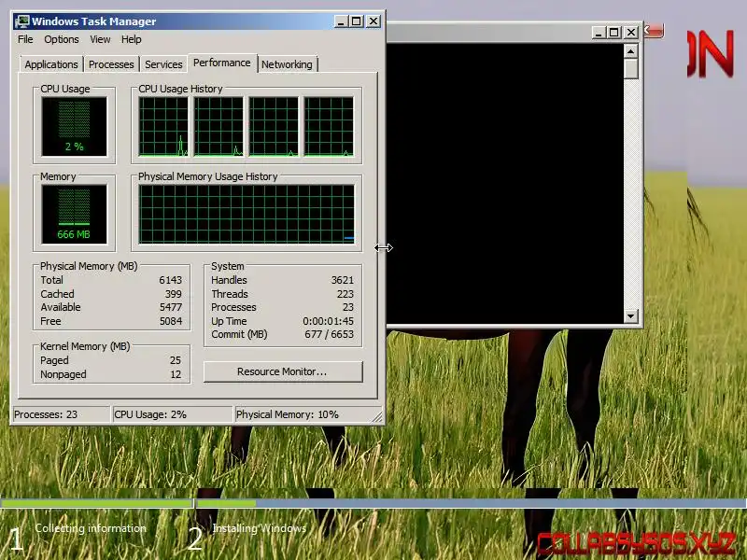747x560 pixels.
Task: Click the Physical Memory Usage History graph
Action: (x=247, y=215)
